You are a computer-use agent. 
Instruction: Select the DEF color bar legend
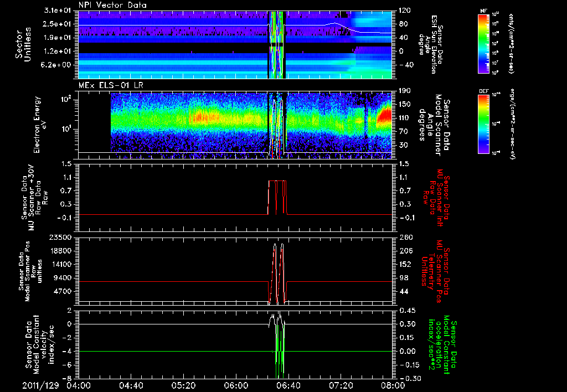[x=484, y=124]
